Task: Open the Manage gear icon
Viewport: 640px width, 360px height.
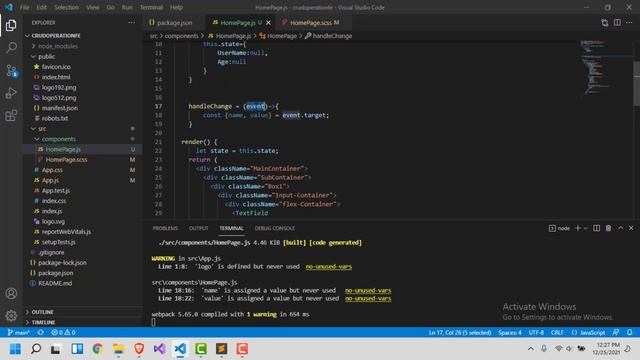Action: [11, 315]
